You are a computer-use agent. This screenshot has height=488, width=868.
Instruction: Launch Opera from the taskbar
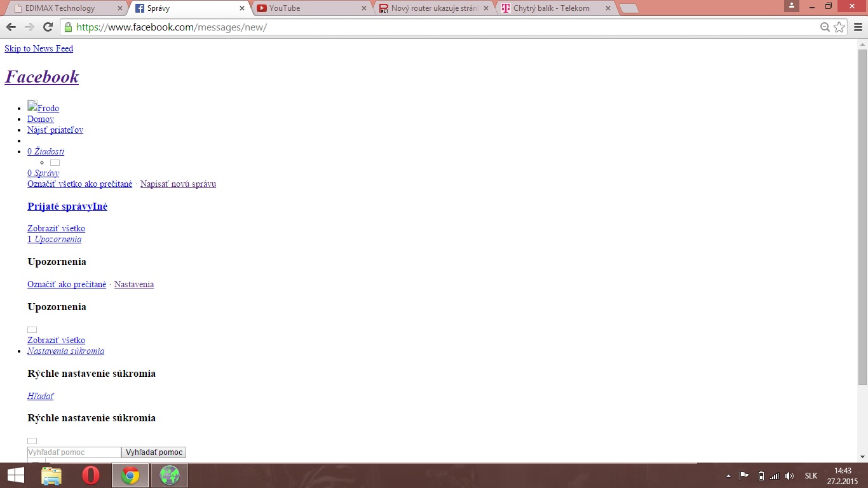pos(91,475)
